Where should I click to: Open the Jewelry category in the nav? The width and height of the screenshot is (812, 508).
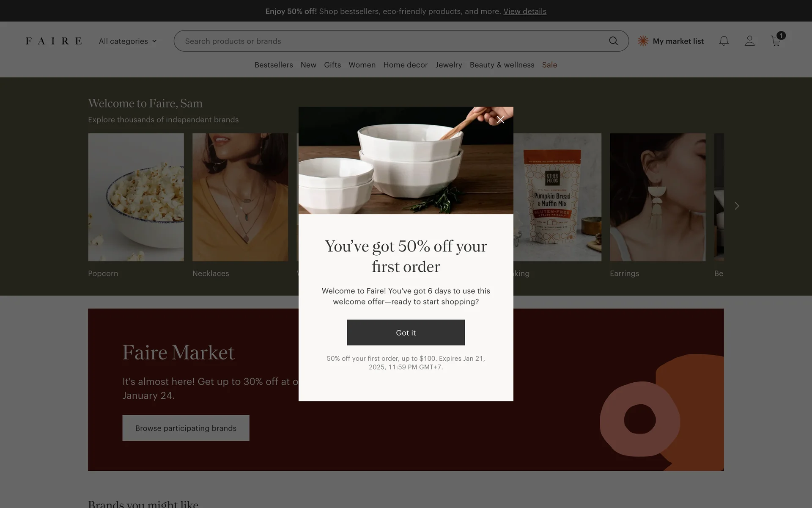point(449,65)
